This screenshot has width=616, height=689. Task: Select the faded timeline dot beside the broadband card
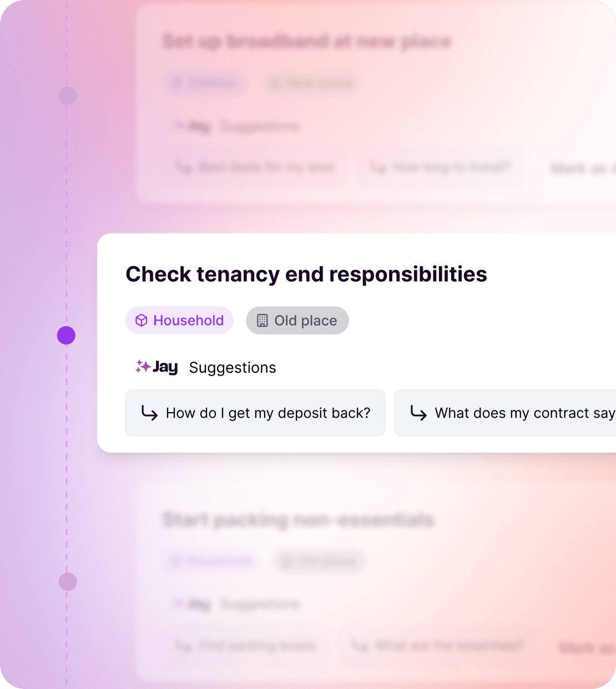pos(68,95)
